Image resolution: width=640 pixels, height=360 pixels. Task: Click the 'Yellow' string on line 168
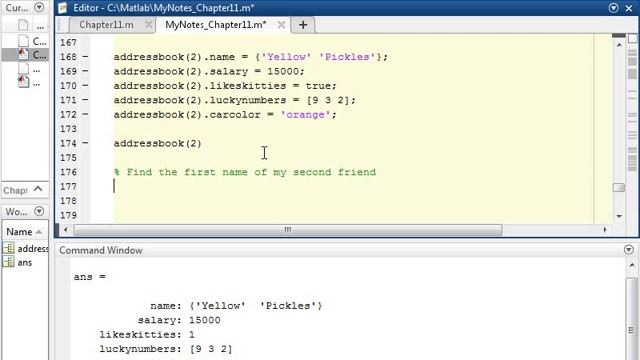[x=286, y=57]
